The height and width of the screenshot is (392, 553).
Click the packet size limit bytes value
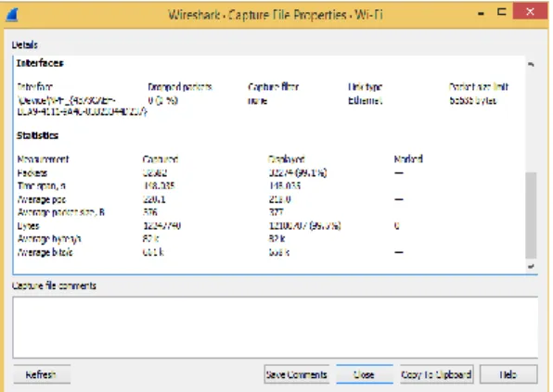click(473, 101)
